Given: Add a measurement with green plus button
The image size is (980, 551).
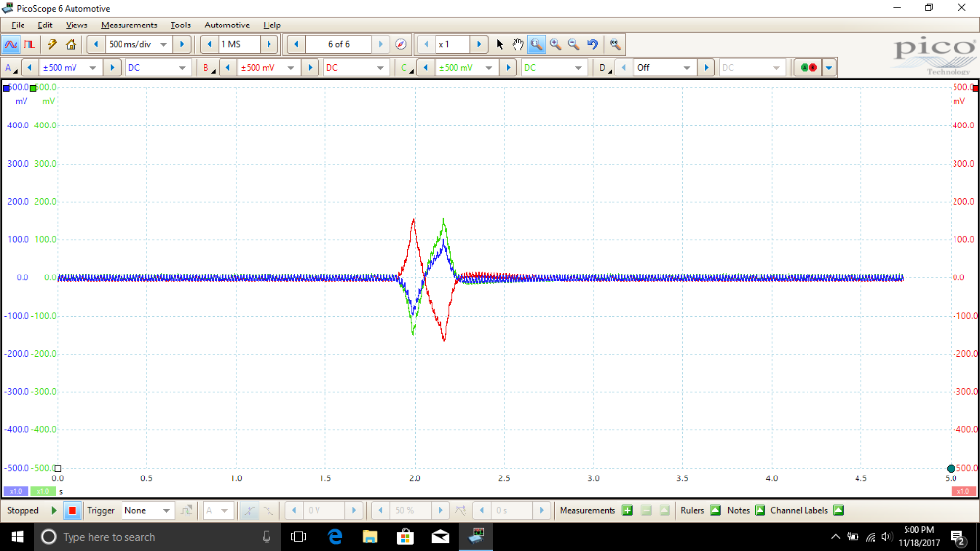Looking at the screenshot, I should click(627, 510).
